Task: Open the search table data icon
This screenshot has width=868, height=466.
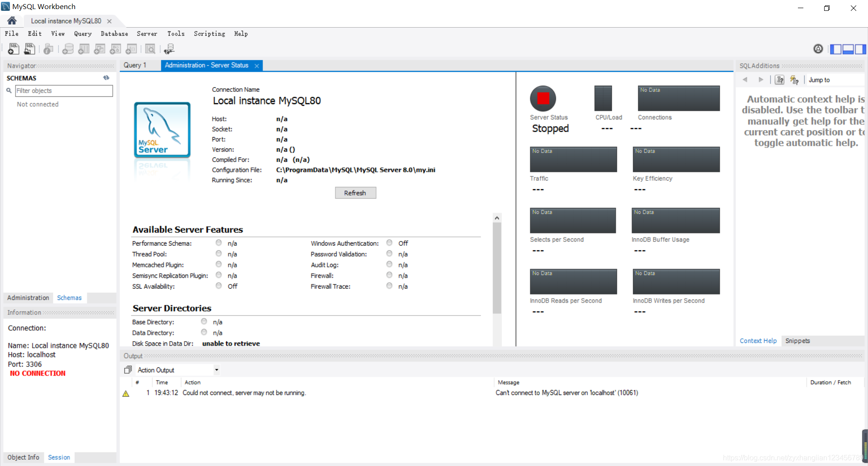Action: click(x=150, y=49)
